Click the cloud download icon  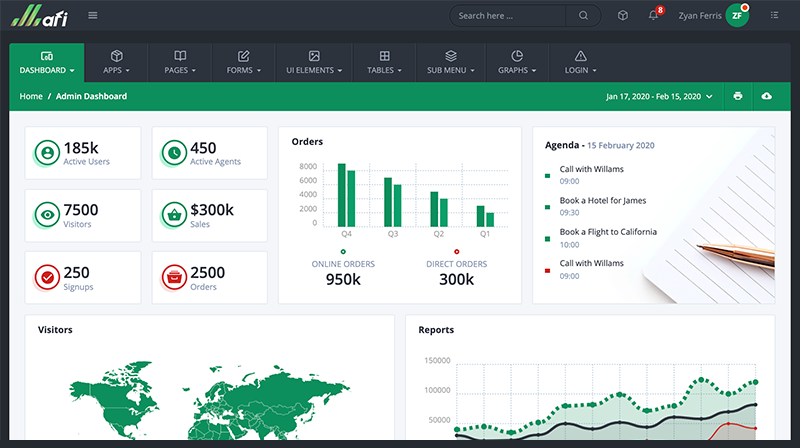click(x=767, y=96)
